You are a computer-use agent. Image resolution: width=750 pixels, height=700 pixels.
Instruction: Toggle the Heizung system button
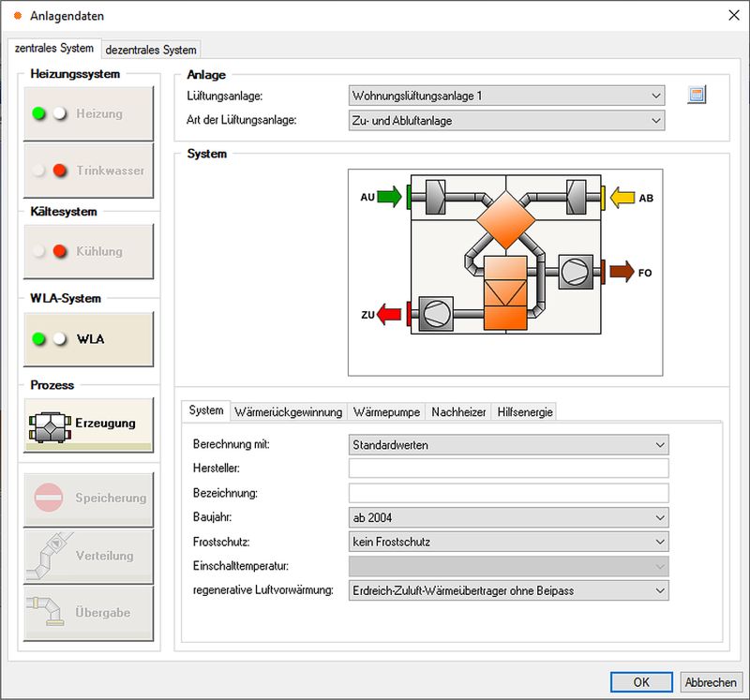[89, 114]
